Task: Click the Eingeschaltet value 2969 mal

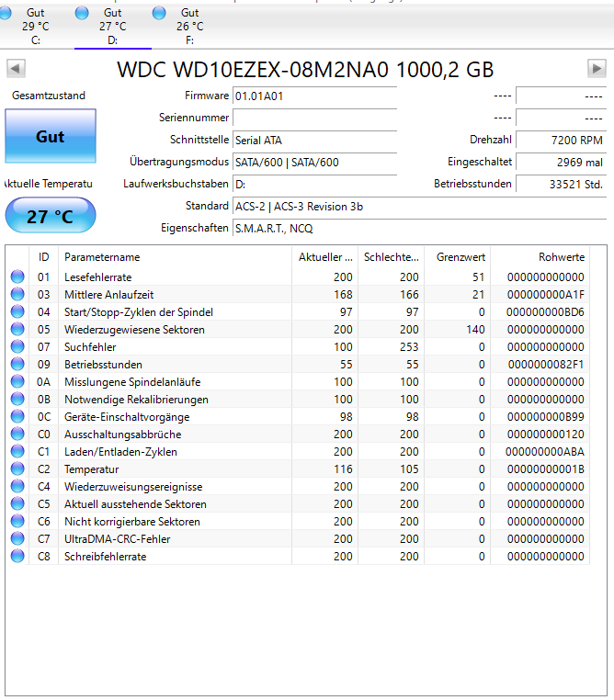Action: pos(562,162)
